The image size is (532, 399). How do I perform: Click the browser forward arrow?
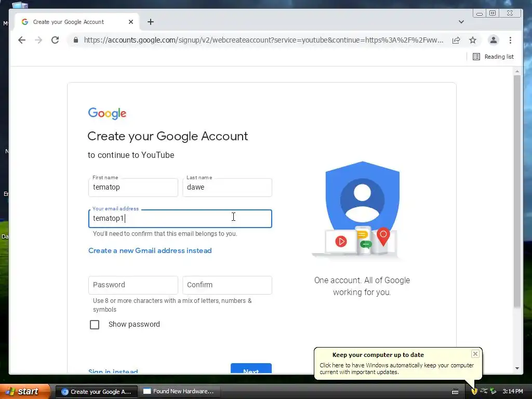tap(38, 40)
